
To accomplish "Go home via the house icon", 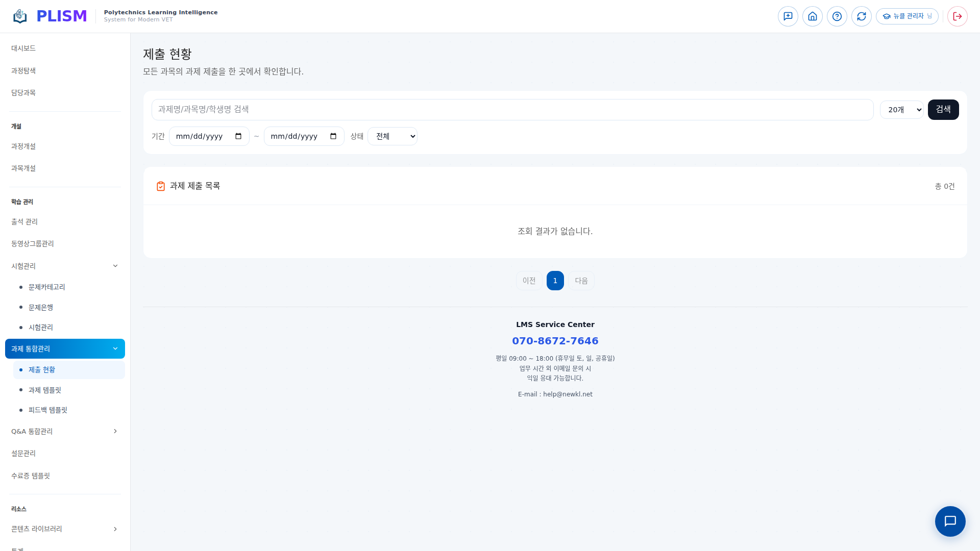I will click(x=812, y=16).
